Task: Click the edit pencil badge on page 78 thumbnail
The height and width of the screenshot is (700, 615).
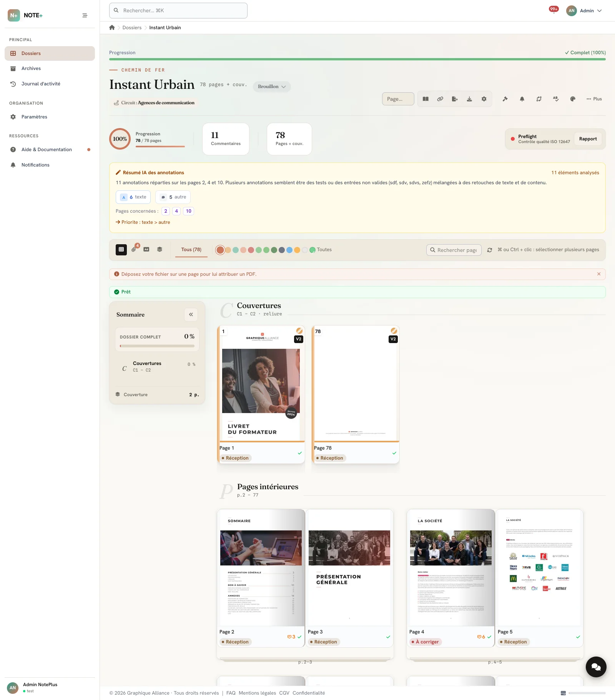Action: 394,331
